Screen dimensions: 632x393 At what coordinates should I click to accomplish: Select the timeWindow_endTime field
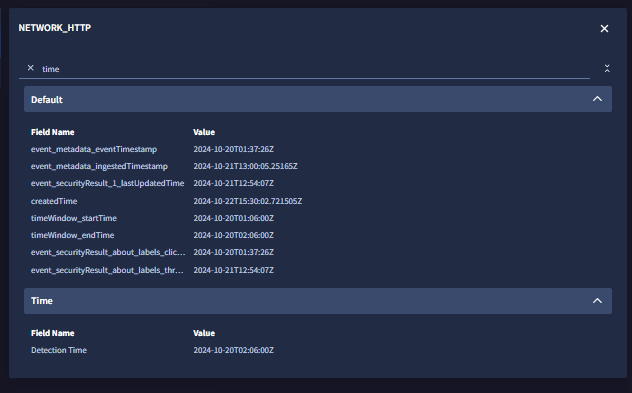(x=73, y=235)
